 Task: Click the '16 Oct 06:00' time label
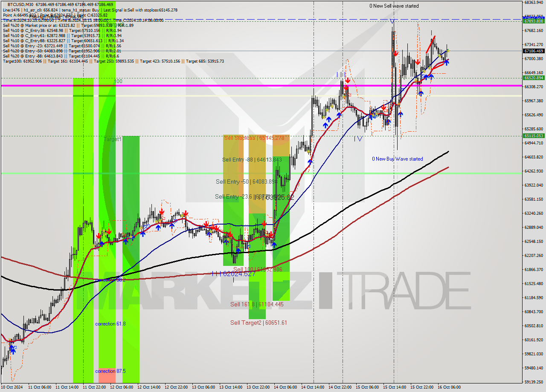pyautogui.click(x=449, y=387)
